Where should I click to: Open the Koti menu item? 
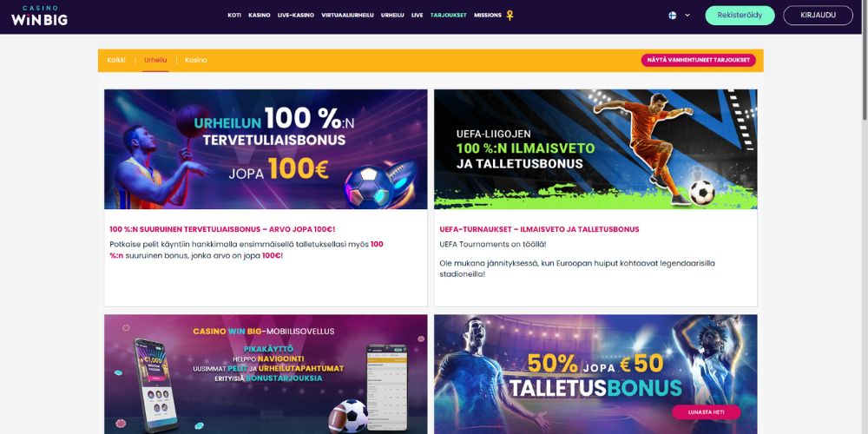point(234,16)
